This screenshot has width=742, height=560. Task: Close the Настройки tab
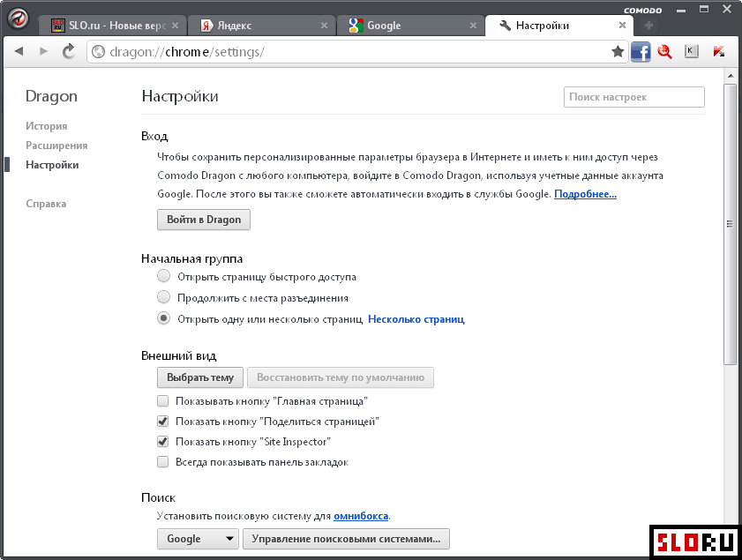(x=622, y=26)
